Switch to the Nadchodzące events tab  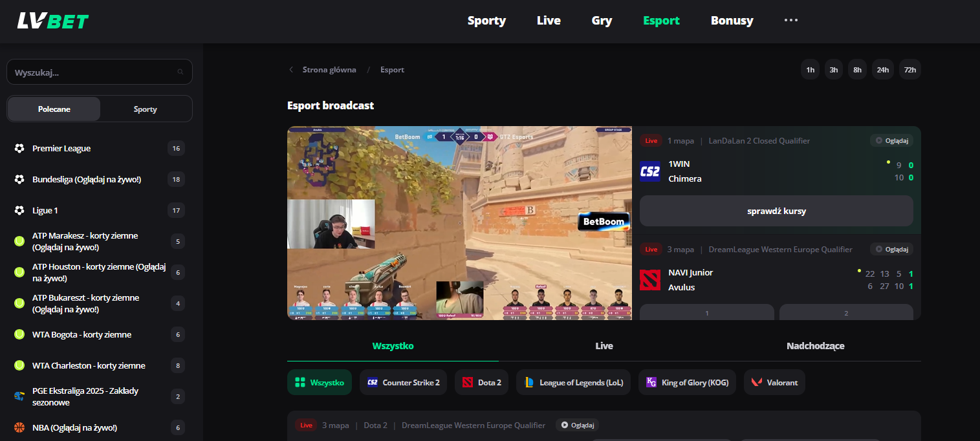click(x=815, y=346)
